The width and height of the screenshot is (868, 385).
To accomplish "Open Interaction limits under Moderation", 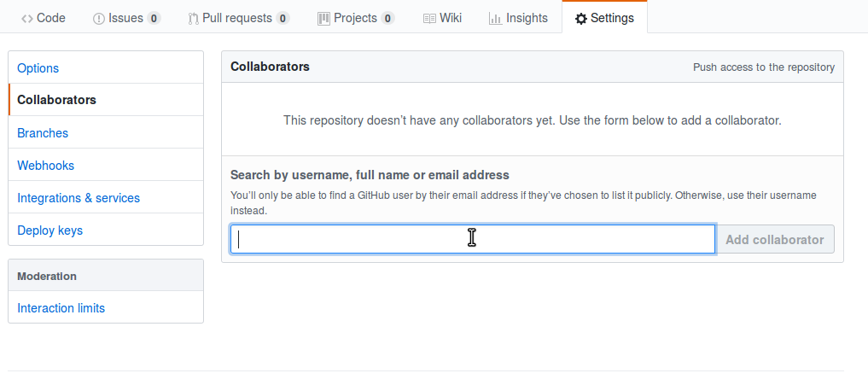I will pos(106,307).
